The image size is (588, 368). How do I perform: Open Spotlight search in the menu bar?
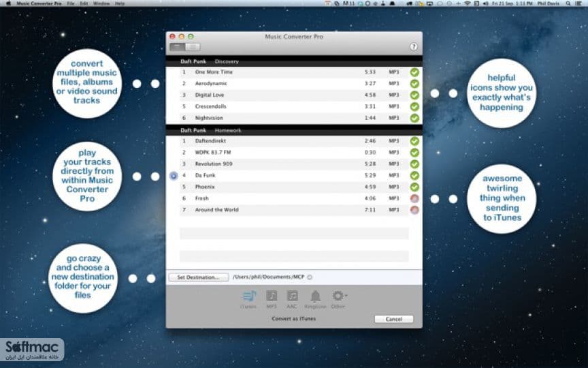click(x=568, y=3)
